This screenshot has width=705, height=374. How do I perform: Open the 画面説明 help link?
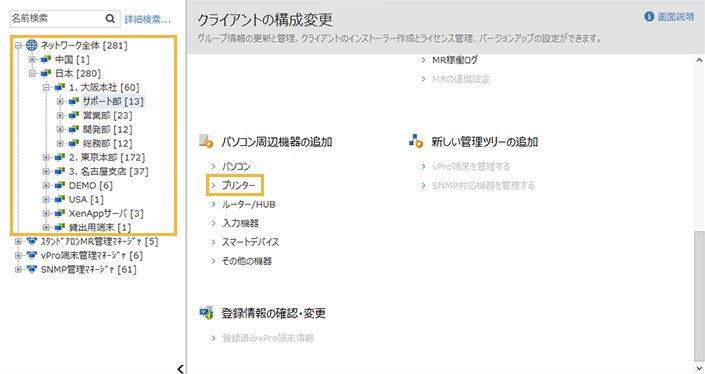click(x=676, y=17)
